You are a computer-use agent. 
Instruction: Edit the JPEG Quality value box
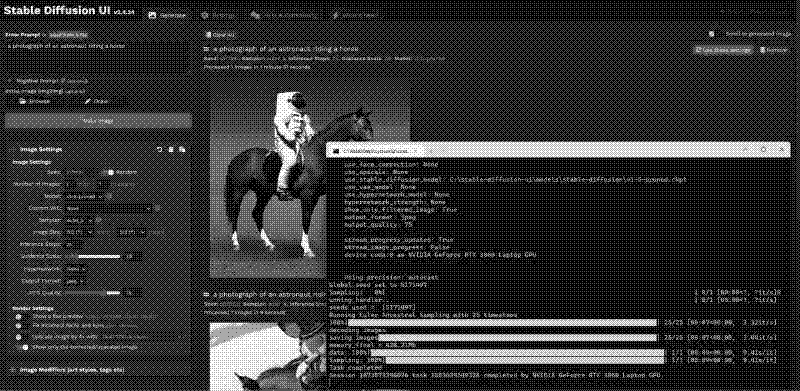tap(133, 293)
